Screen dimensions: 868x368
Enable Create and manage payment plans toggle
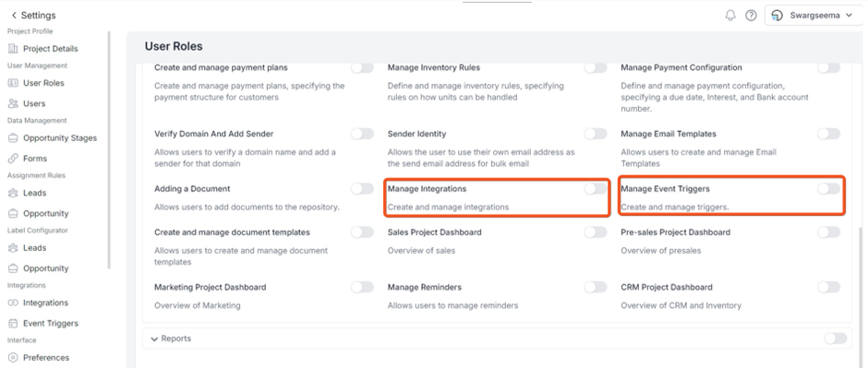pyautogui.click(x=362, y=67)
